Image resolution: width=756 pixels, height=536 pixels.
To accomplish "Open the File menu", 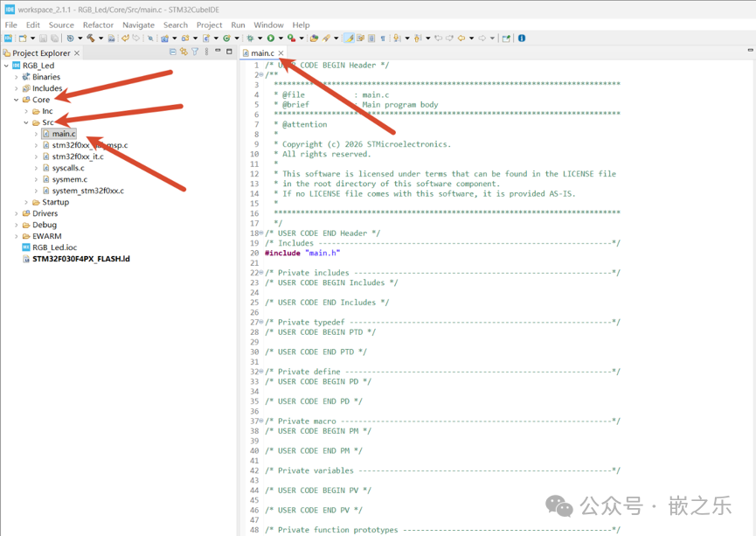I will tap(10, 24).
